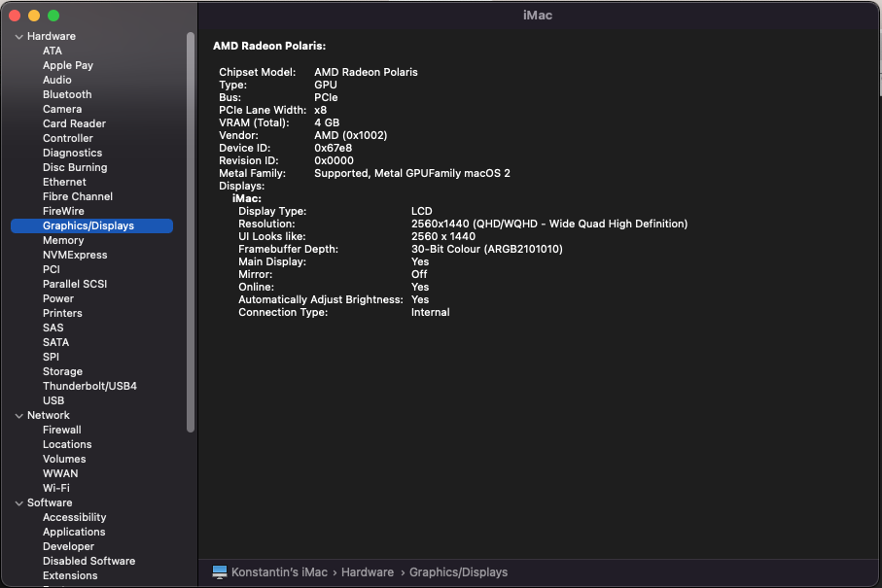
Task: Open PCI hardware entry
Action: [x=52, y=270]
